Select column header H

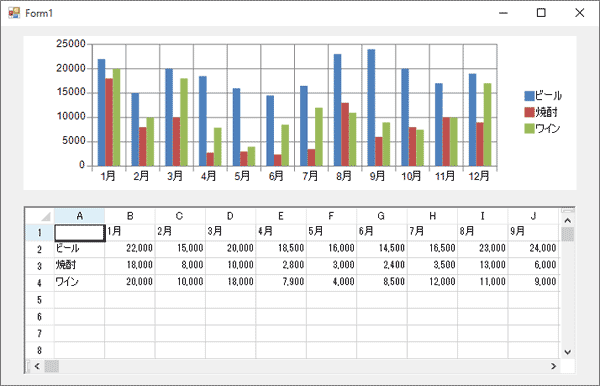click(x=432, y=216)
